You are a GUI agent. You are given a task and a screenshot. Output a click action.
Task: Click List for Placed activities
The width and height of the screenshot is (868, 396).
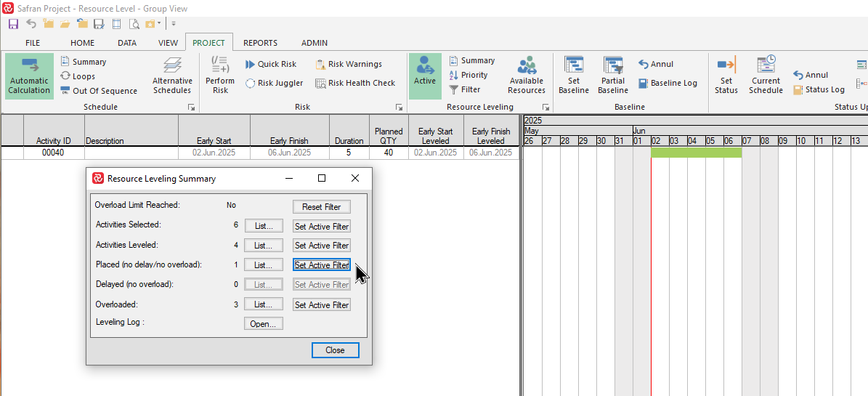pos(264,264)
